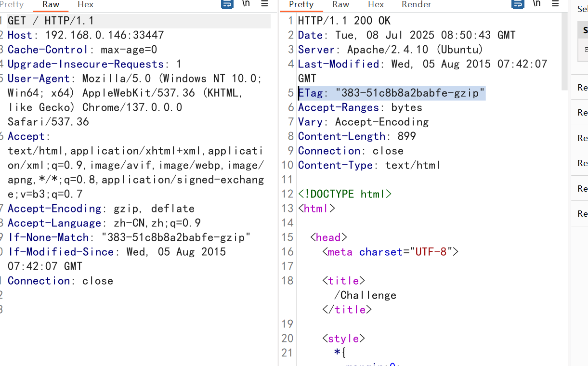The width and height of the screenshot is (588, 366).
Task: Click the request 'Connection: close' header
Action: pyautogui.click(x=61, y=281)
